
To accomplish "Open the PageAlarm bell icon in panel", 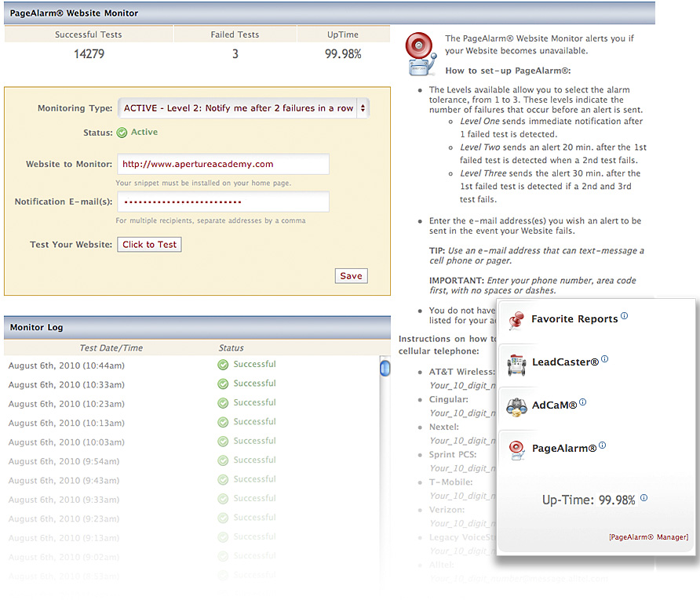I will 516,449.
